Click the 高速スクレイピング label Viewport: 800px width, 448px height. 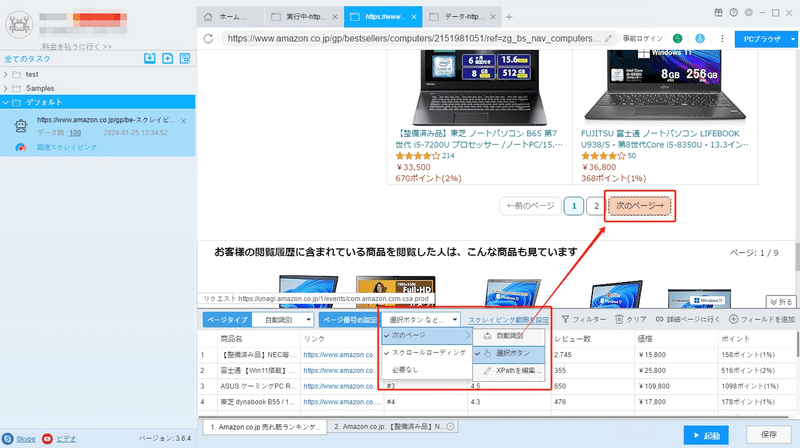[x=66, y=147]
